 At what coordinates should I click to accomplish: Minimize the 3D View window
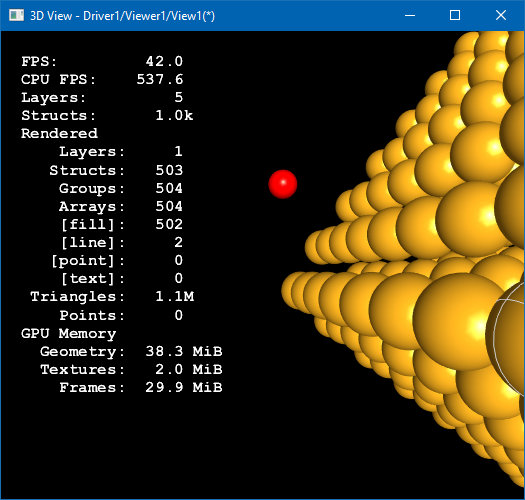click(410, 15)
